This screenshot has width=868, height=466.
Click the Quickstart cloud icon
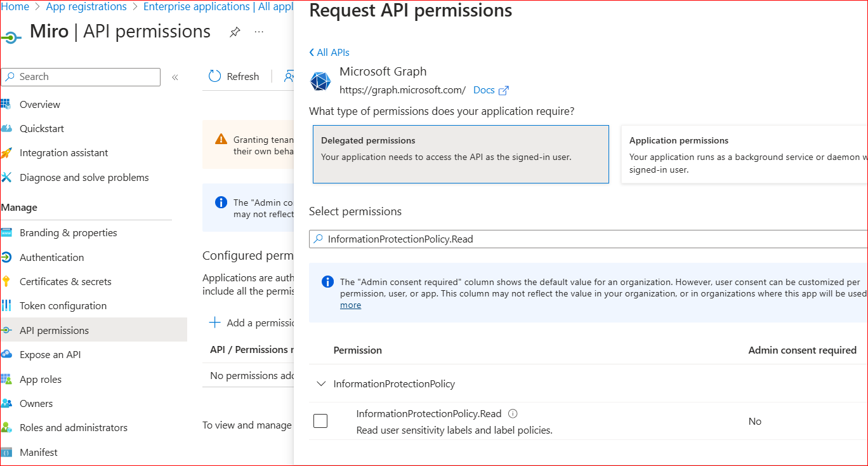pyautogui.click(x=6, y=129)
